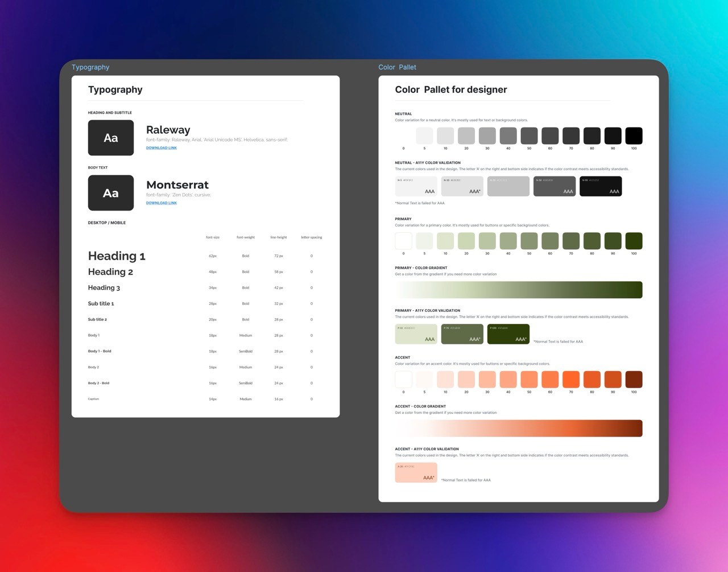Click the font-weight column header
Image resolution: width=728 pixels, height=572 pixels.
(x=246, y=237)
